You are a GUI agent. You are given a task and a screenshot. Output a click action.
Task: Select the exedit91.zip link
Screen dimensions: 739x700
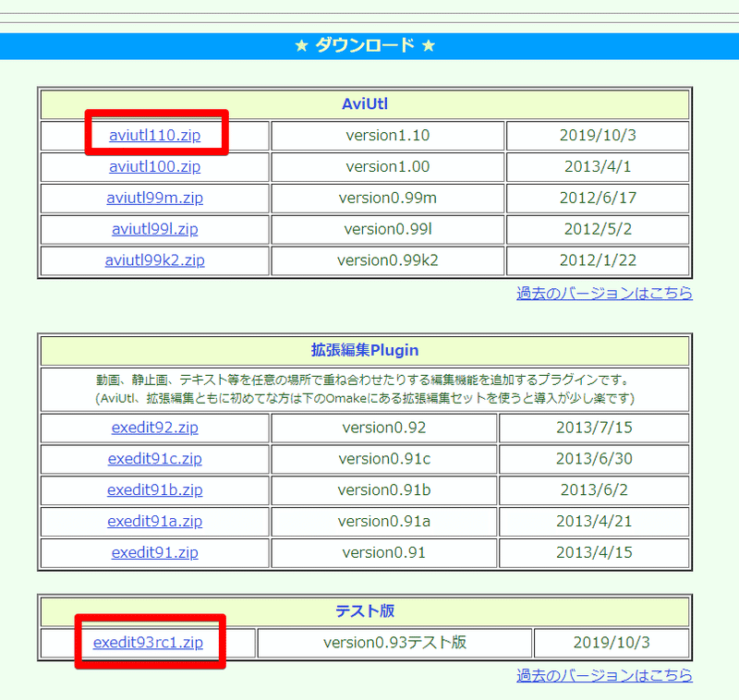click(154, 552)
